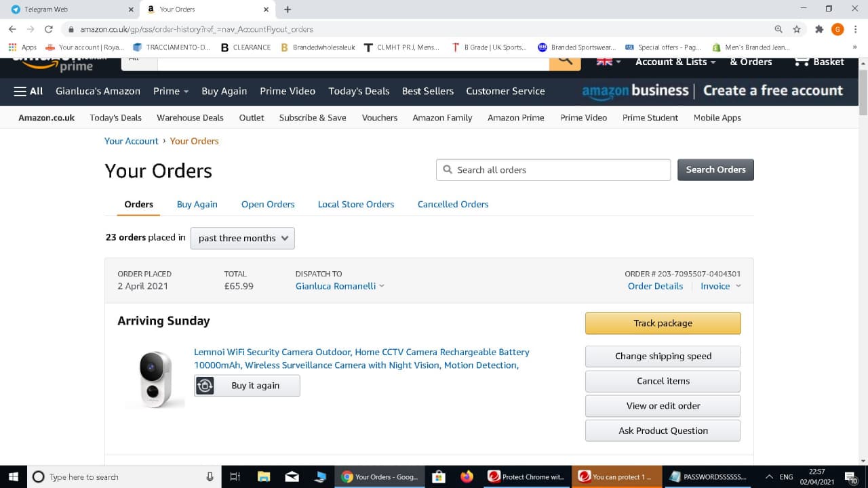Open the Windows Start menu

[13, 476]
